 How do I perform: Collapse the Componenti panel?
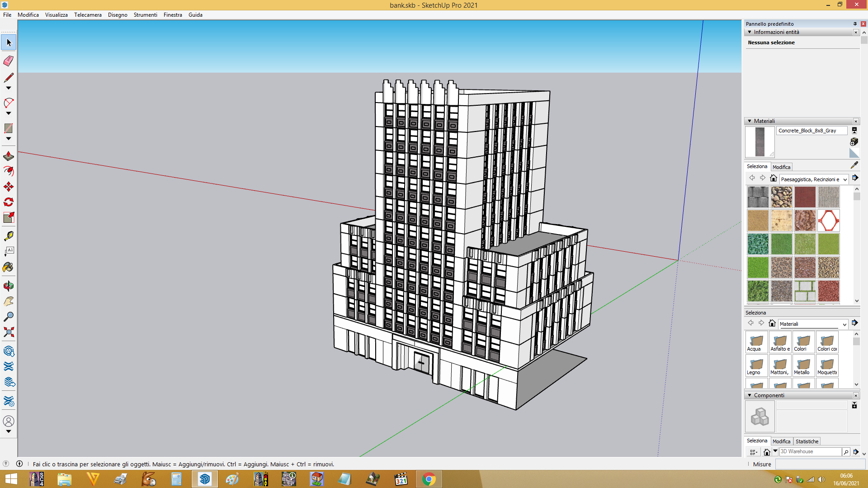750,395
